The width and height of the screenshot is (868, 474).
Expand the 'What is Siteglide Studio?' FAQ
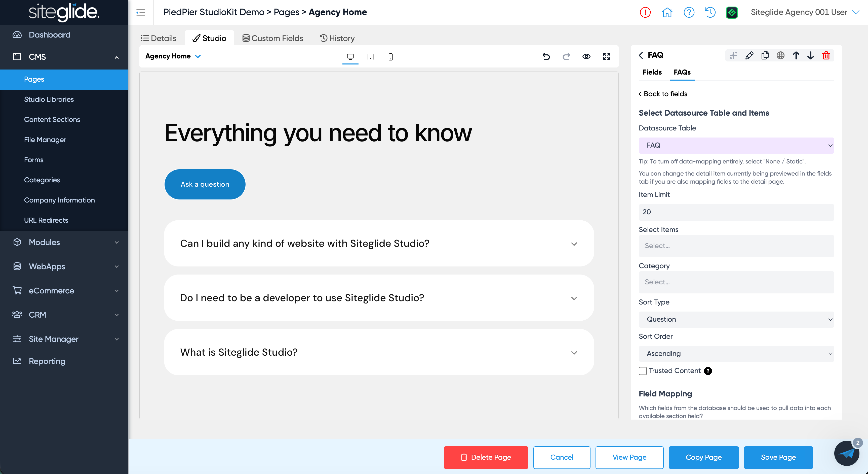tap(379, 352)
